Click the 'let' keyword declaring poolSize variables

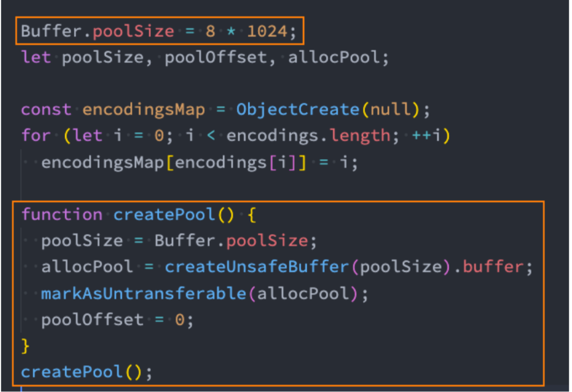36,58
